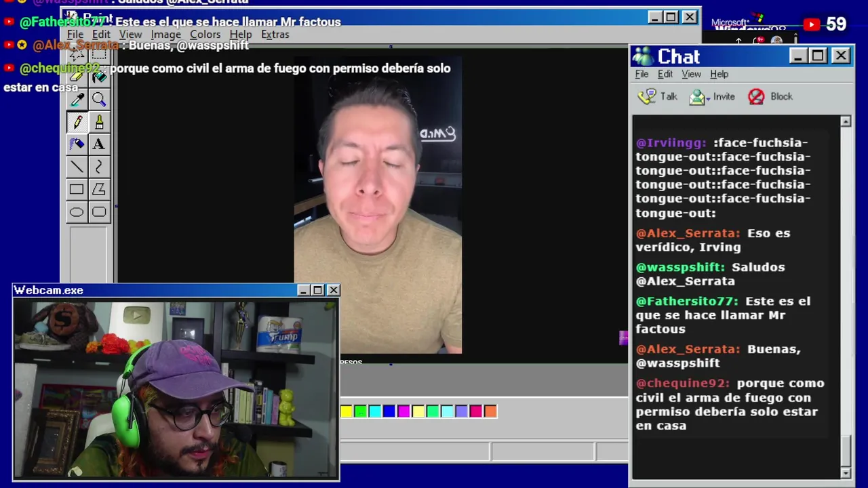
Task: Pick the orange color swatch
Action: point(490,411)
